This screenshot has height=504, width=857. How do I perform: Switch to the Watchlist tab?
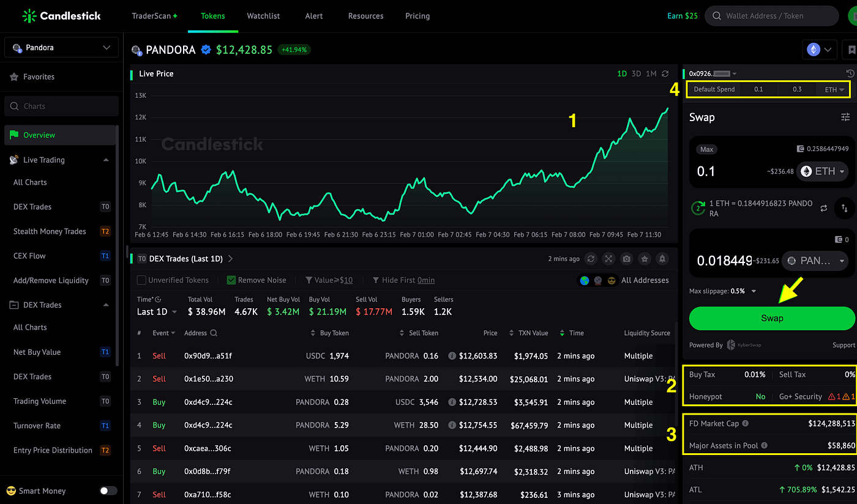click(x=263, y=16)
